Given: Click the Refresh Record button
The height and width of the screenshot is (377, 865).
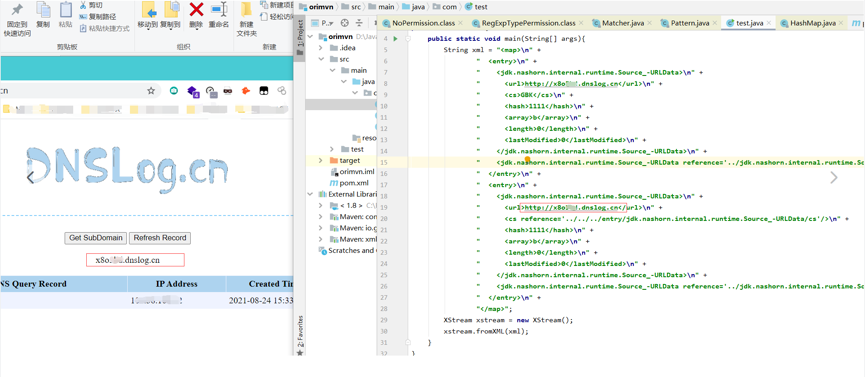Looking at the screenshot, I should click(x=160, y=238).
